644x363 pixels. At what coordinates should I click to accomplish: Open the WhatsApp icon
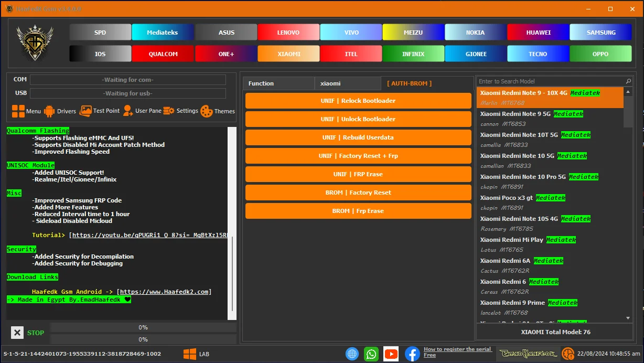point(372,354)
